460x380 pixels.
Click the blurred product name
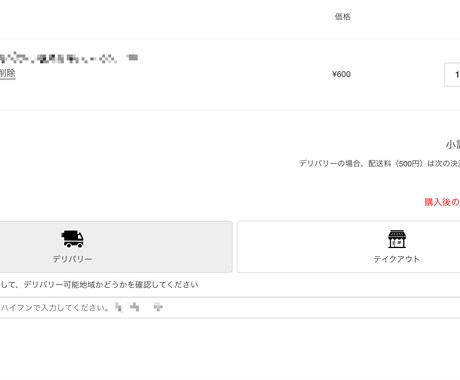pos(69,58)
